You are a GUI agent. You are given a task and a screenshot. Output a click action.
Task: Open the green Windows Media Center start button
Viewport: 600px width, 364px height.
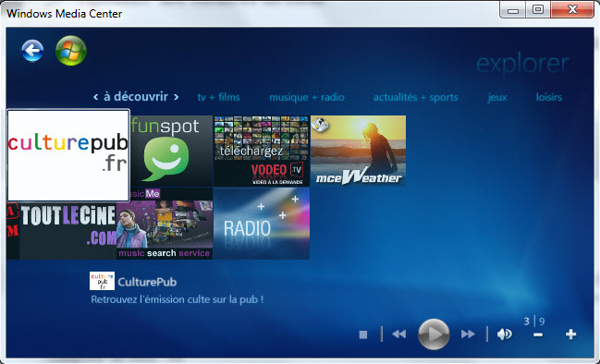click(x=71, y=51)
